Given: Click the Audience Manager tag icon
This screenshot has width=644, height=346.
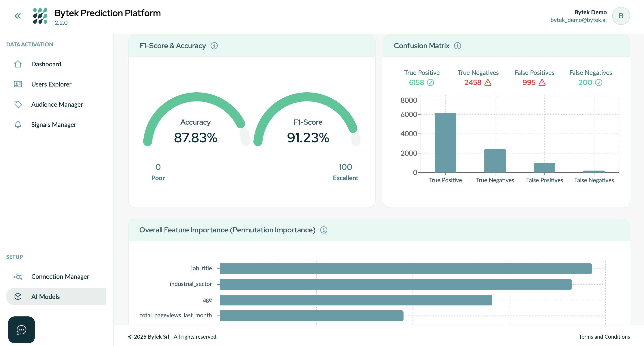Looking at the screenshot, I should point(18,104).
